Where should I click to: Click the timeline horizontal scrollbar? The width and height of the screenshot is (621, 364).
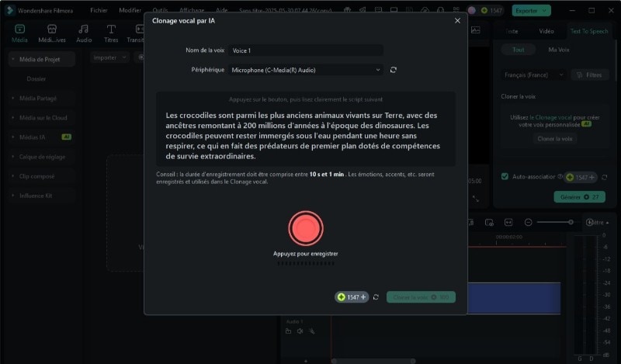point(373,361)
